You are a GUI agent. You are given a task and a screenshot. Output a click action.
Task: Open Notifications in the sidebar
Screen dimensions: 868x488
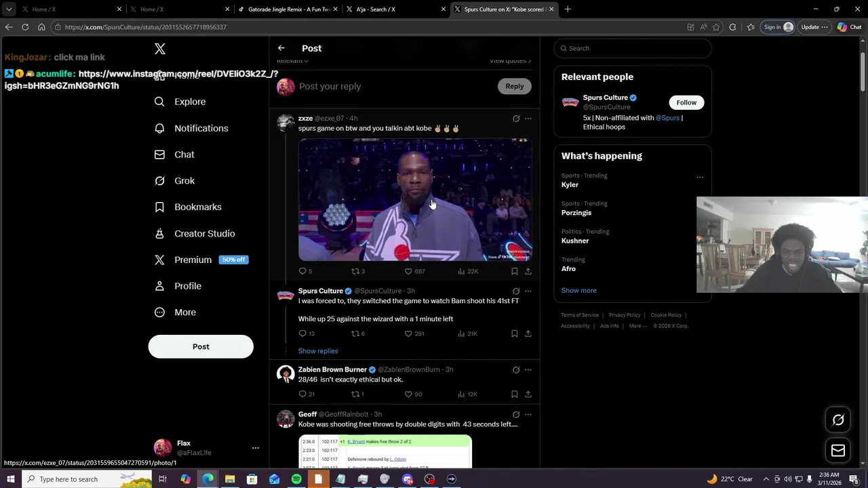point(191,128)
